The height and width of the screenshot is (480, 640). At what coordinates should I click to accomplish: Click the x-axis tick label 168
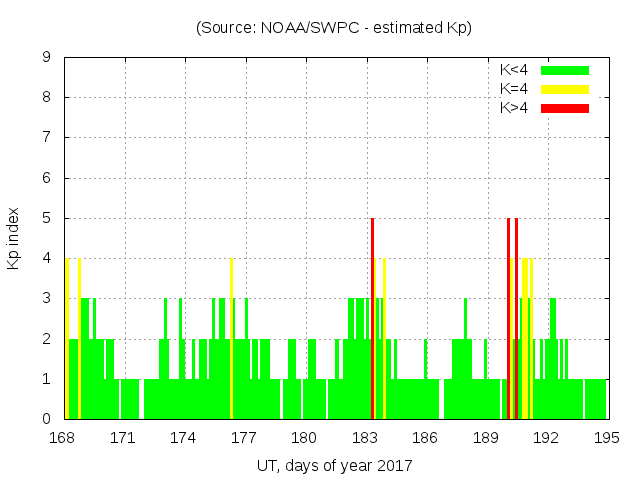[65, 438]
